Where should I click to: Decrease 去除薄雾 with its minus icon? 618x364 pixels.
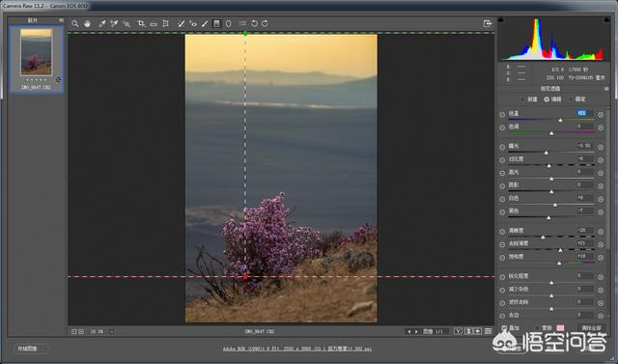tap(502, 244)
